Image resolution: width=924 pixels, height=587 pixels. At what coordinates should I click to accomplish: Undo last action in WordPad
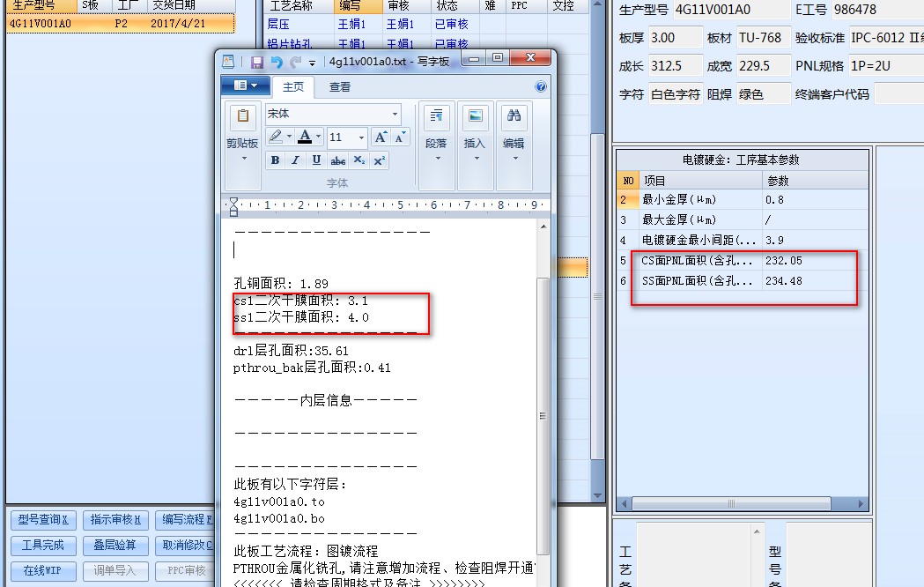pos(277,62)
